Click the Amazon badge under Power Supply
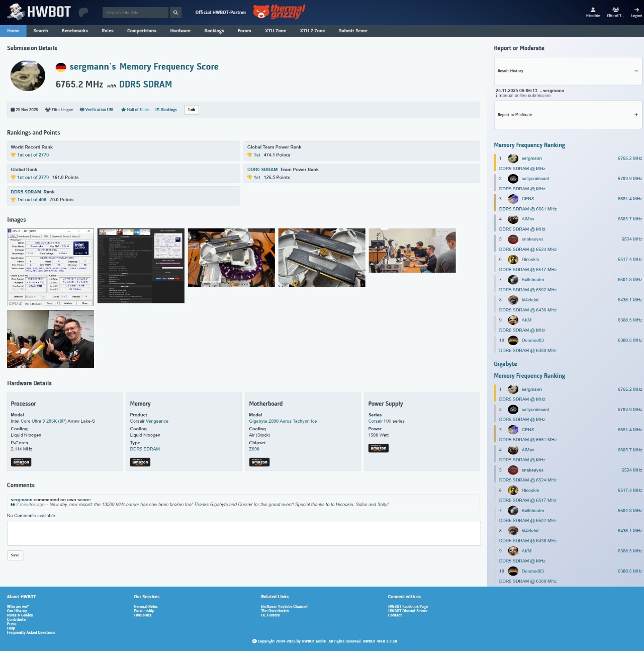This screenshot has width=644, height=651. (x=378, y=448)
